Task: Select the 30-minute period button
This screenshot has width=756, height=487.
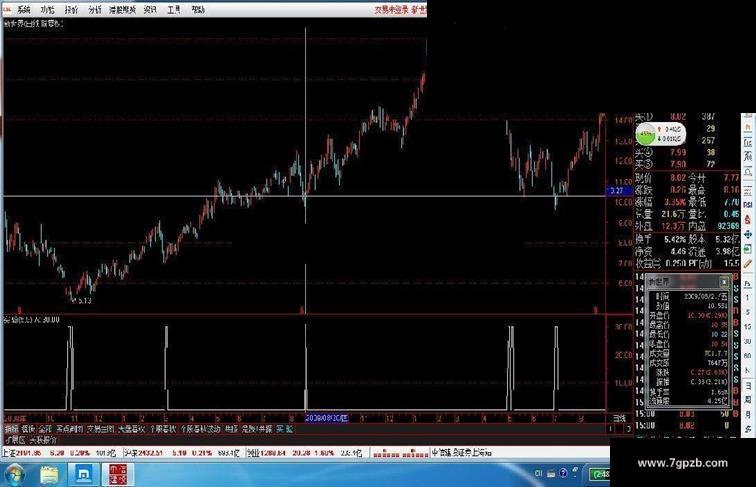Action: click(748, 341)
